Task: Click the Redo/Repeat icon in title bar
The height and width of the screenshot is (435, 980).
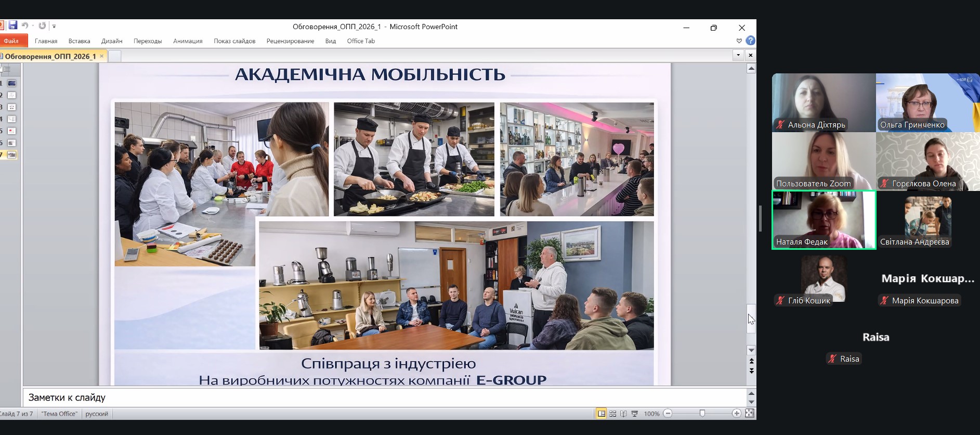Action: point(42,25)
